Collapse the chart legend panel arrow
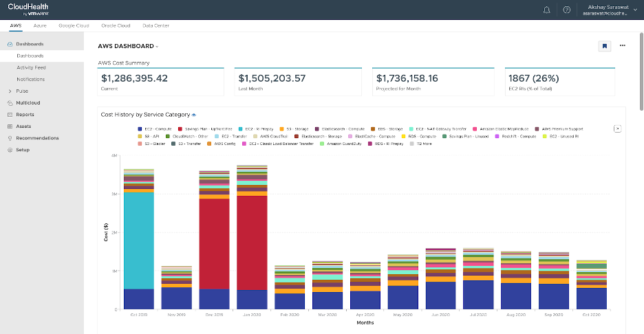644x334 pixels. (617, 129)
